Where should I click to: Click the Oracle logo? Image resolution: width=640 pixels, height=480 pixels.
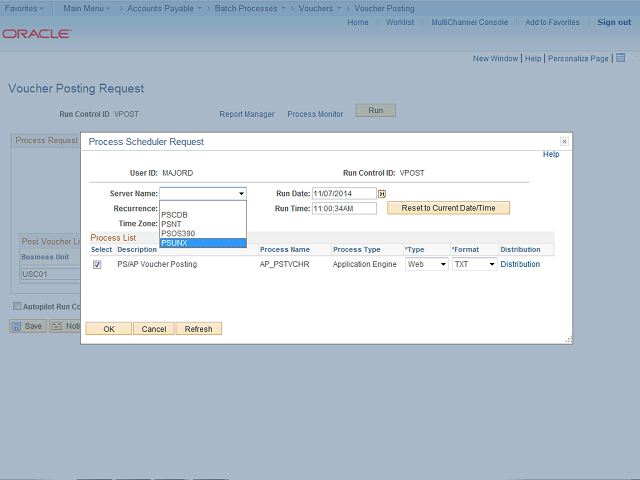click(37, 33)
